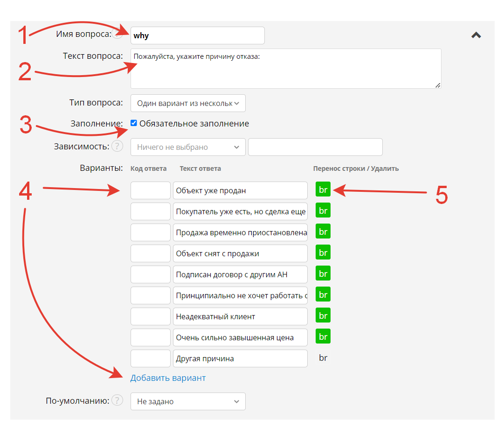Click answer code field for Объект уже продан

pos(151,190)
